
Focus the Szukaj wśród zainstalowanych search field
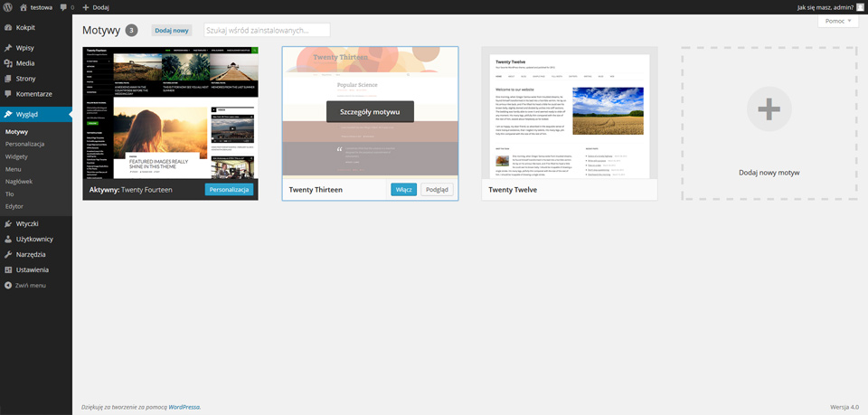click(x=267, y=30)
